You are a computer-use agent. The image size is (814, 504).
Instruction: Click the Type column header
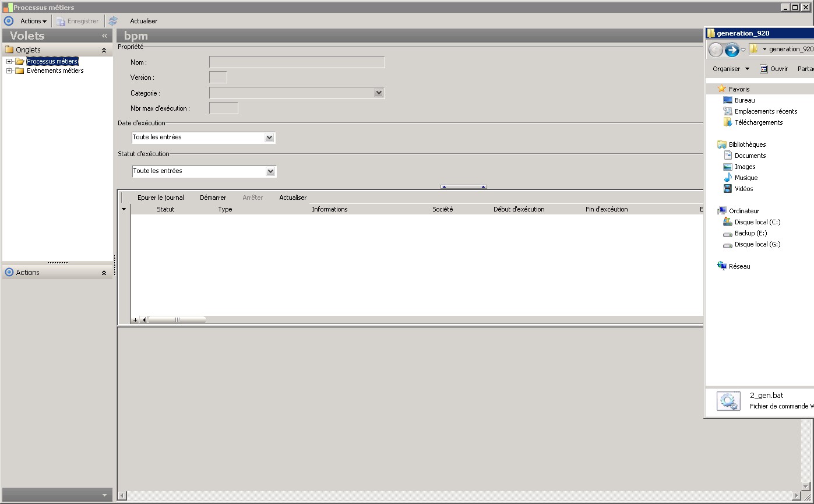(225, 209)
